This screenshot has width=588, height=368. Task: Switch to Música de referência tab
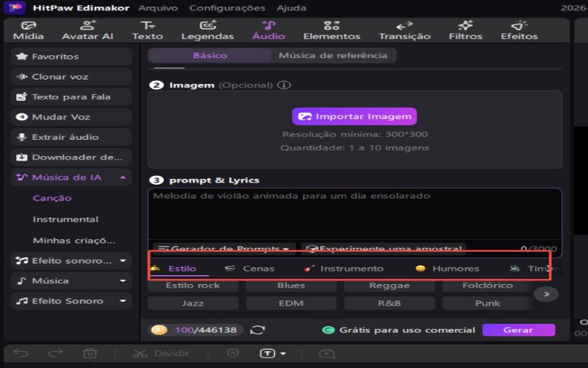point(333,55)
